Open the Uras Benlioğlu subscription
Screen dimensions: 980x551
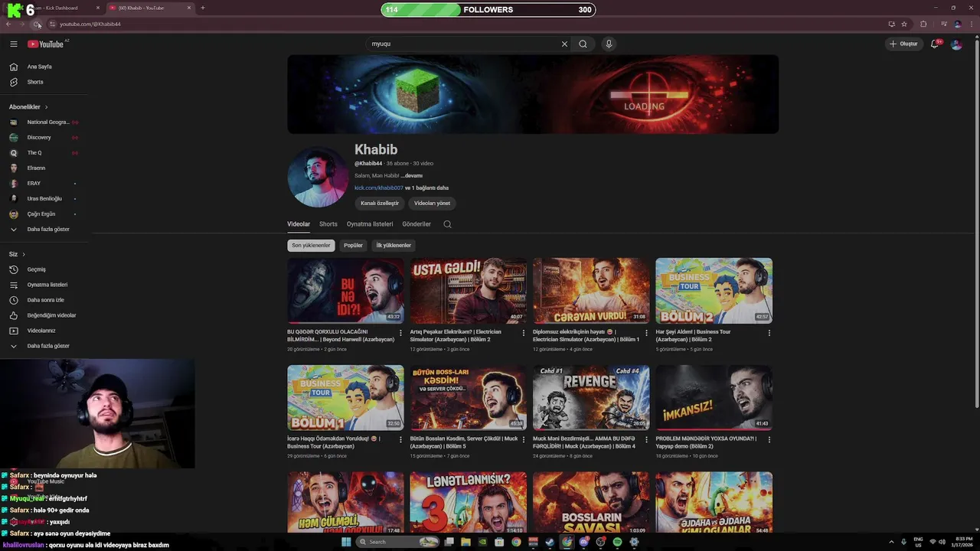pos(44,199)
